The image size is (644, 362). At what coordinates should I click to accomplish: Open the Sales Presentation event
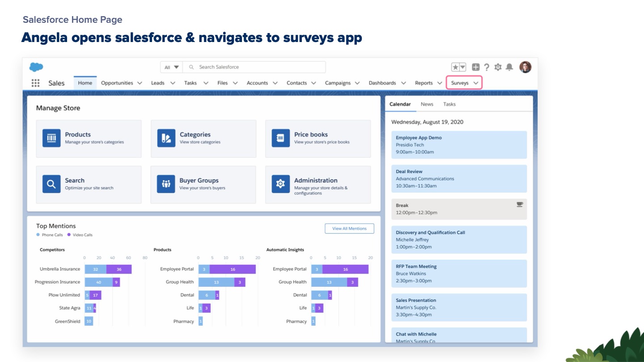tap(459, 308)
